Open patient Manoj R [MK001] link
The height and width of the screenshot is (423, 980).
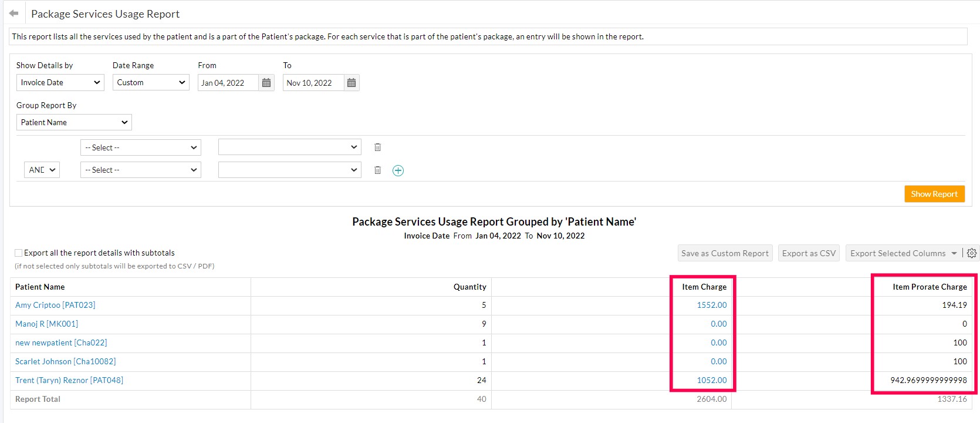46,324
